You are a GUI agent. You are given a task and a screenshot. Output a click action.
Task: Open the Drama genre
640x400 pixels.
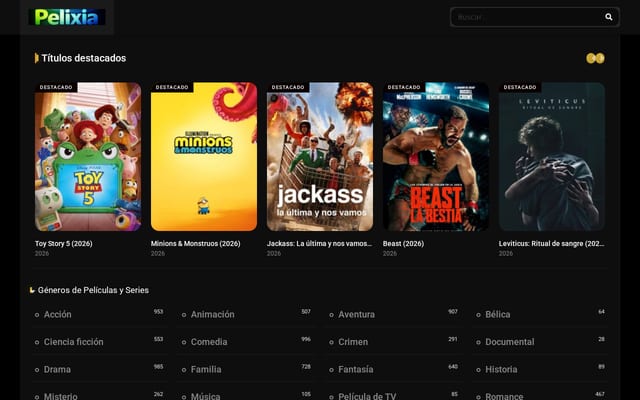click(x=57, y=369)
